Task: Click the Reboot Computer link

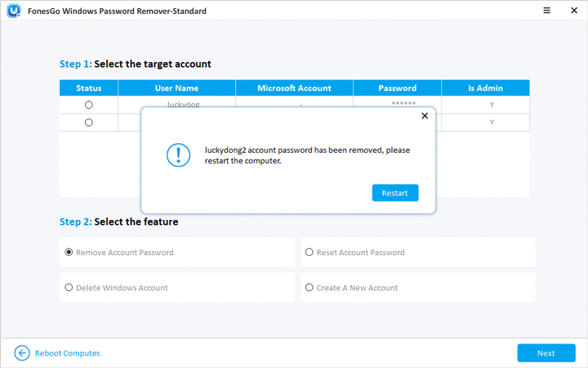Action: click(x=68, y=353)
